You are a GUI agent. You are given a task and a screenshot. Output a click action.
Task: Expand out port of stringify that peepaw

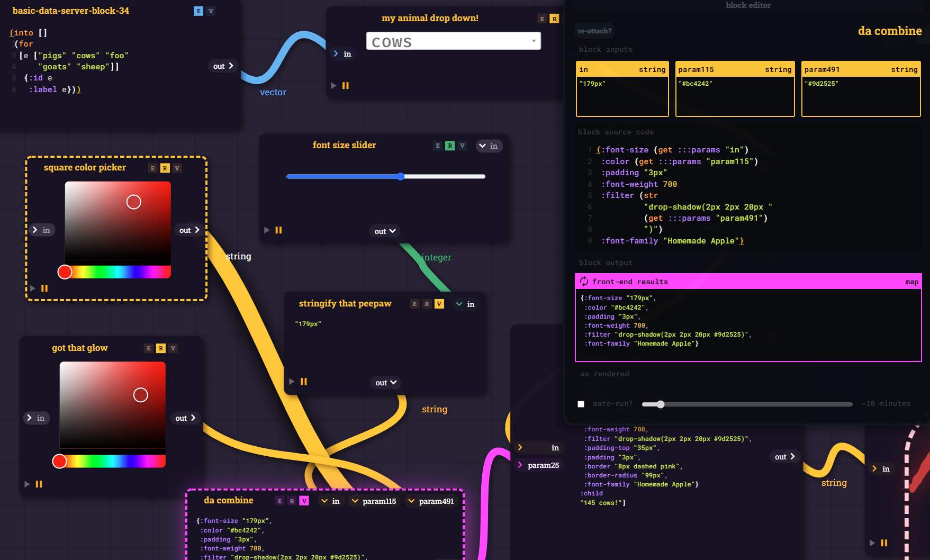coord(386,383)
